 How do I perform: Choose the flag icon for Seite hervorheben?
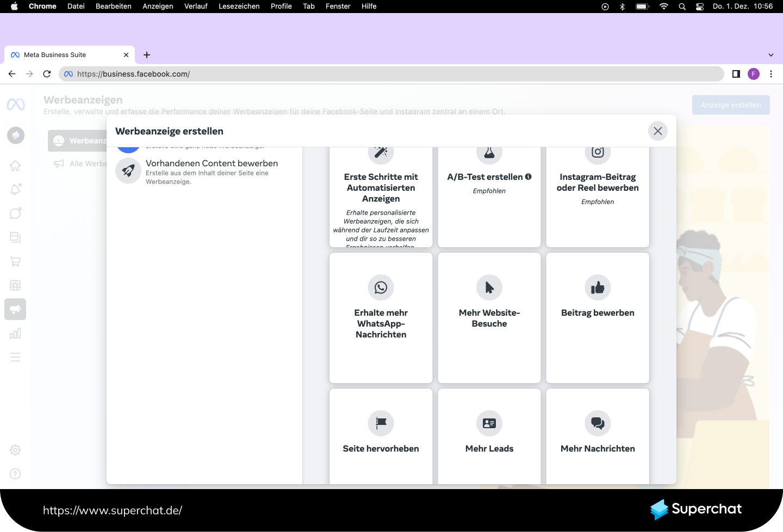click(381, 423)
